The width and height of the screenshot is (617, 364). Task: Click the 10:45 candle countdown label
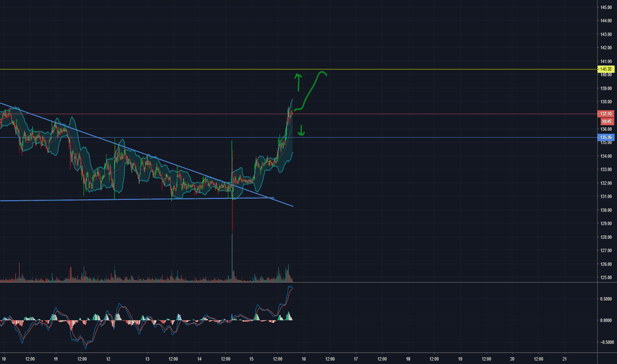pyautogui.click(x=606, y=122)
